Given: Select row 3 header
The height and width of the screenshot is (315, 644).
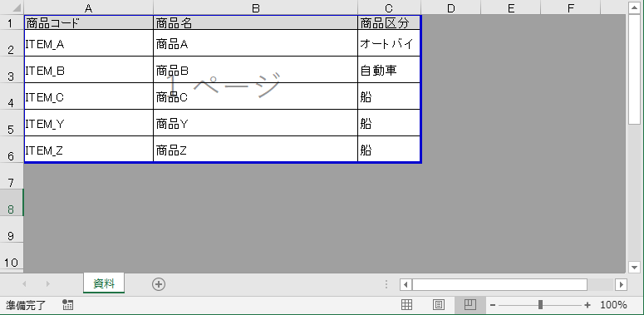Looking at the screenshot, I should point(12,70).
